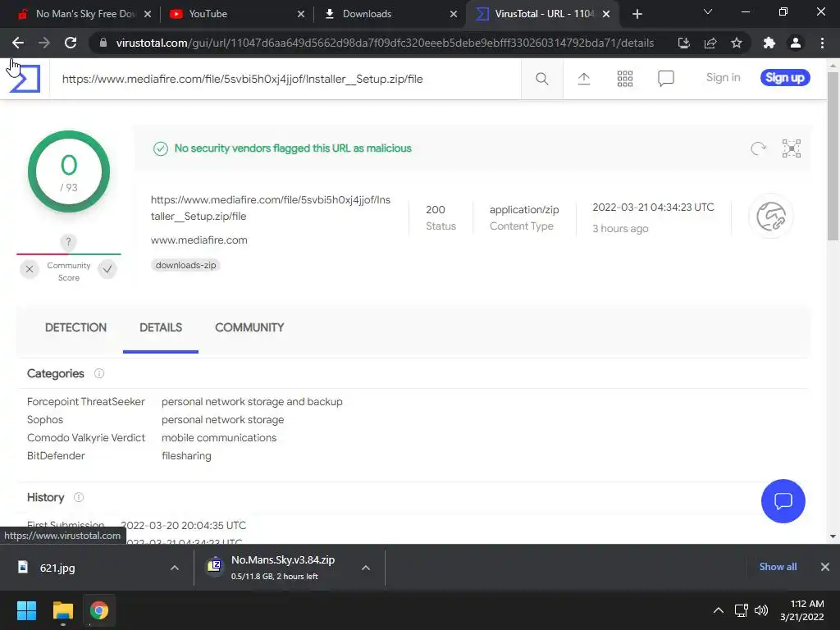The image size is (840, 630).
Task: Reload the page
Action: click(71, 43)
